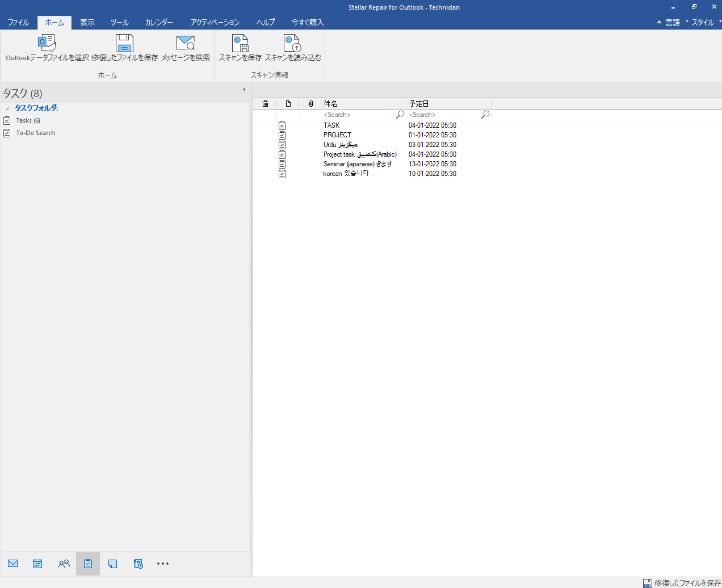Open the 今すぐ購入 tab
Viewport: 722px width, 588px height.
click(307, 22)
